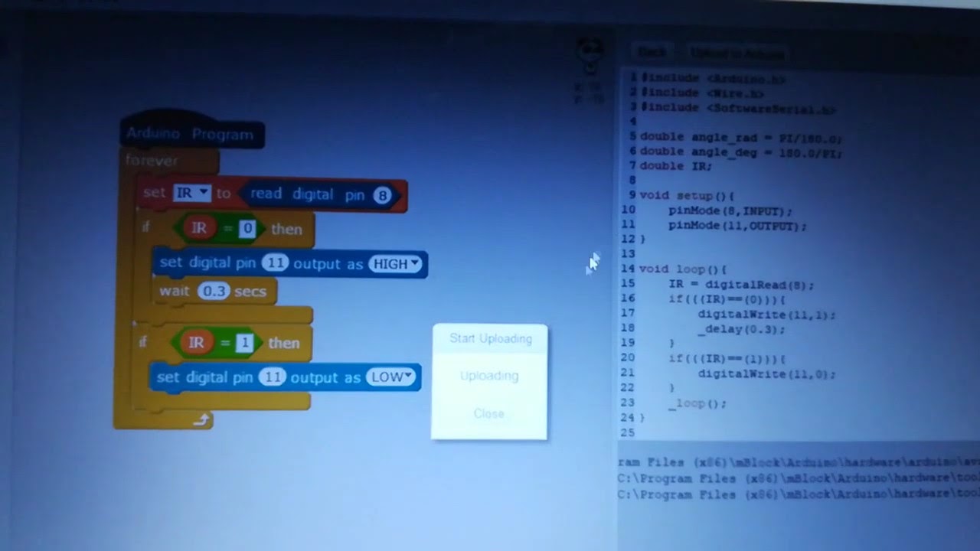Click code line 'double IR;'
980x551 pixels.
(x=676, y=166)
